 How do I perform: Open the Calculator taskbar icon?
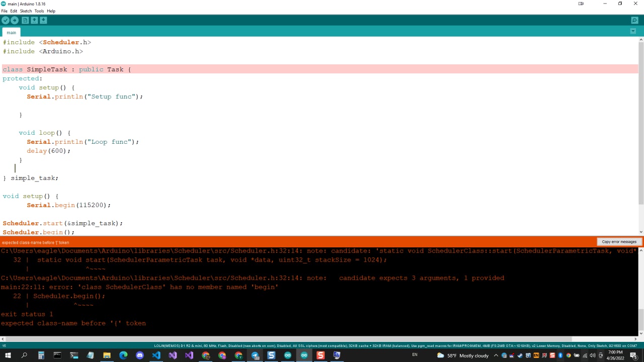click(41, 355)
